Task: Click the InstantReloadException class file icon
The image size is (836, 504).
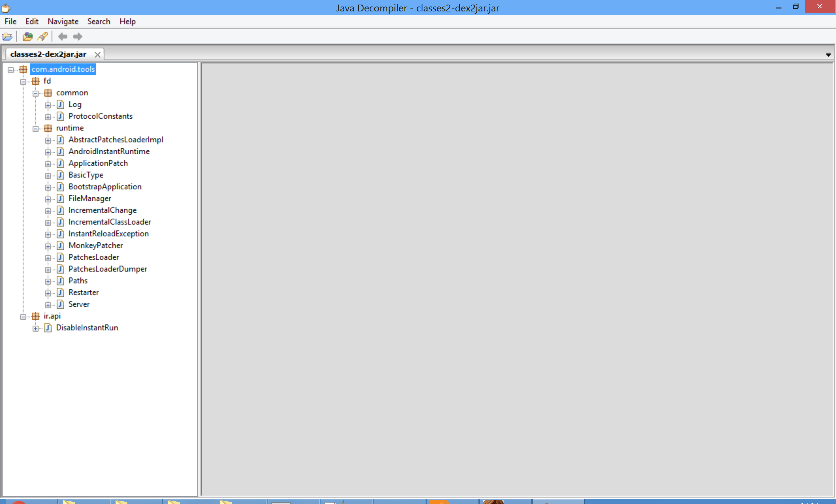Action: [60, 234]
